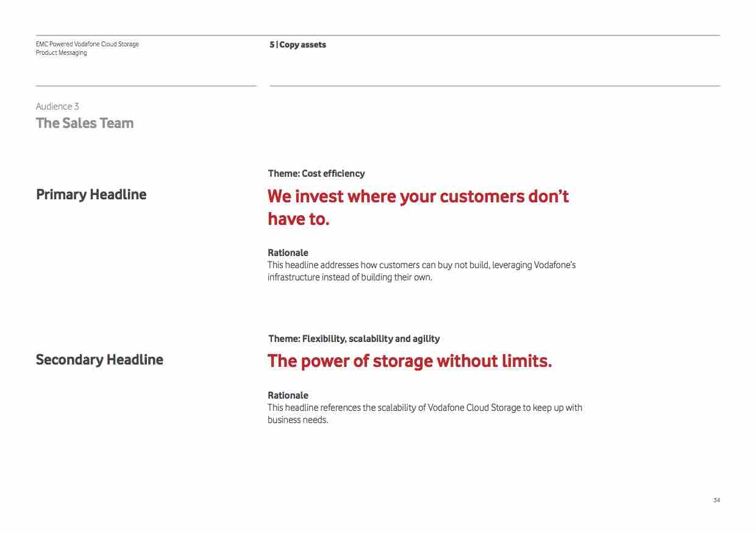This screenshot has width=756, height=534.
Task: Click the word "Vodafone's" in the first rationale
Action: tap(555, 265)
